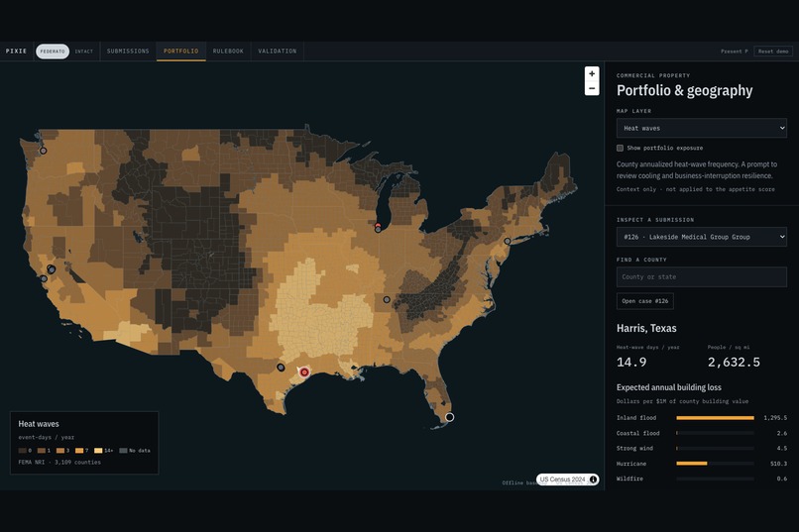The width and height of the screenshot is (799, 532).
Task: Open the map attribution info icon
Action: (593, 479)
